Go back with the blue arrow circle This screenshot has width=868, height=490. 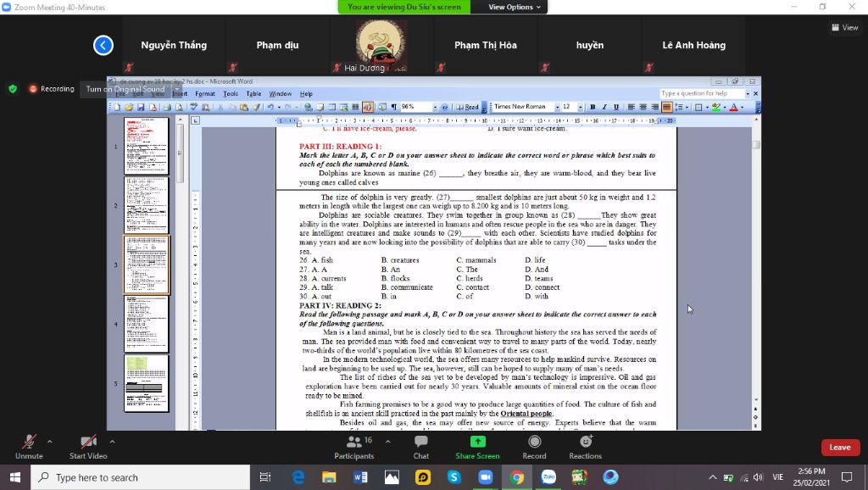pyautogui.click(x=103, y=46)
